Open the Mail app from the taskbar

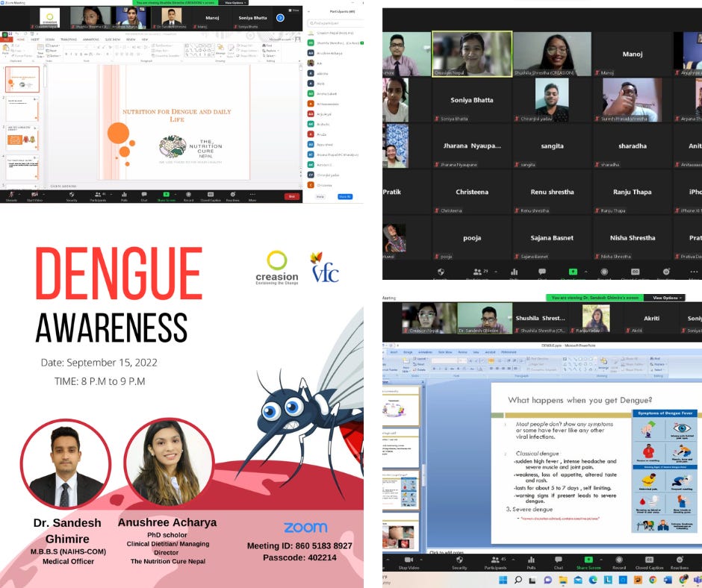tap(577, 580)
